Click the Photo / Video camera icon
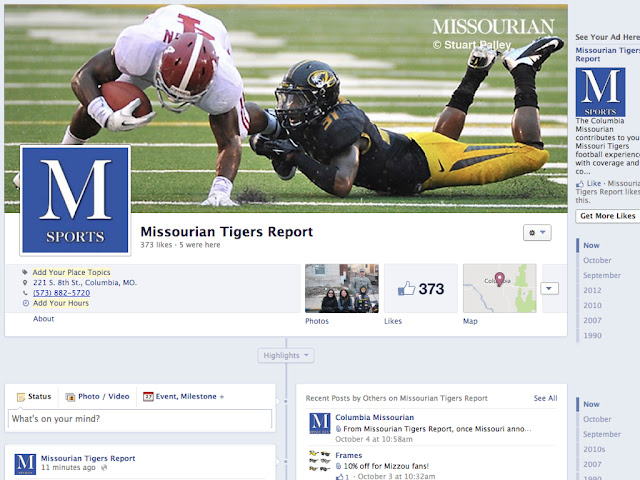 pyautogui.click(x=70, y=397)
